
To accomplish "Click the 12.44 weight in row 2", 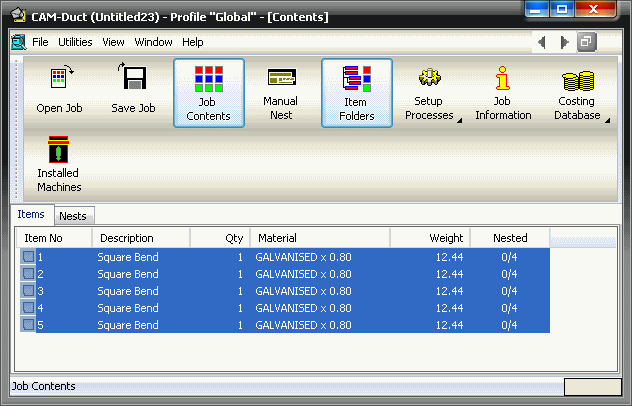I will click(449, 274).
